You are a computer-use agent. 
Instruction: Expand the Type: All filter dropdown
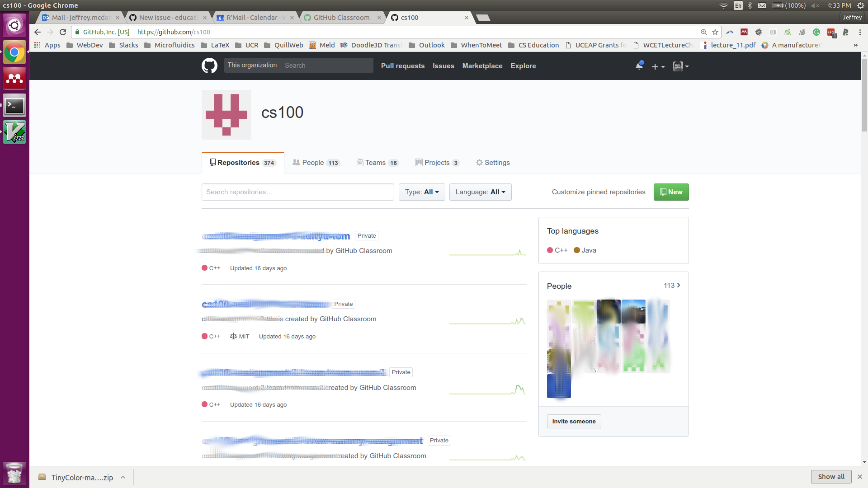click(422, 192)
